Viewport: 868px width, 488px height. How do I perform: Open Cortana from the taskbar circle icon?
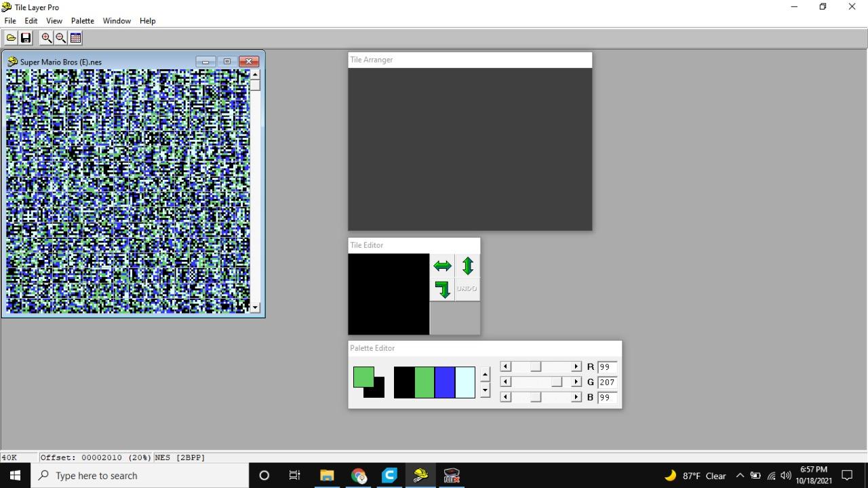coord(264,475)
